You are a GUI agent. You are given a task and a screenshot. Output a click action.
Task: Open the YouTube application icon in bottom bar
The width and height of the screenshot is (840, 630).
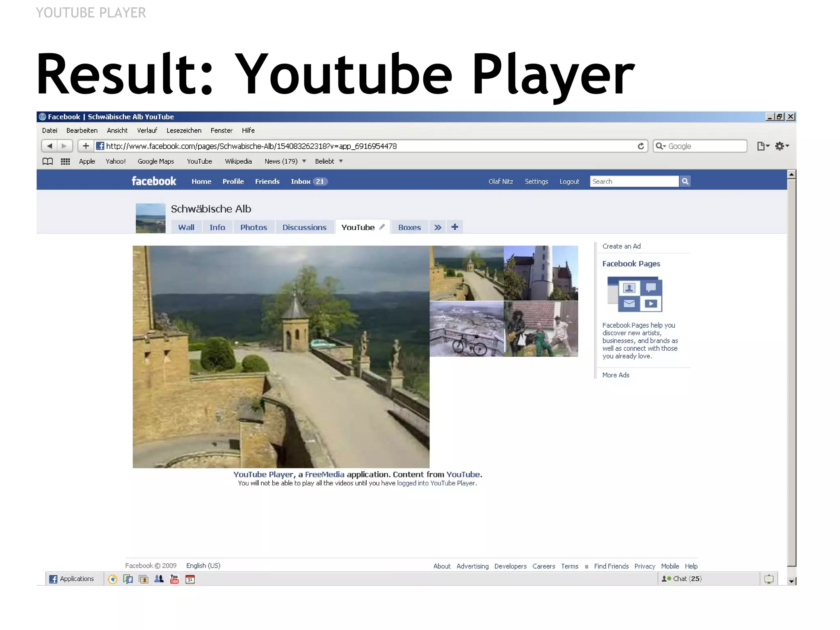(x=174, y=579)
